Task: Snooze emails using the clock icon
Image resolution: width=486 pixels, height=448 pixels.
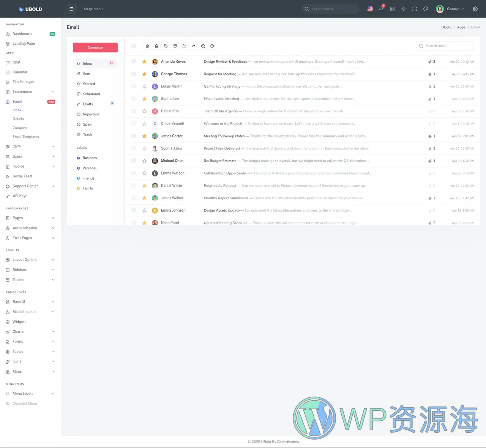Action: coord(203,46)
